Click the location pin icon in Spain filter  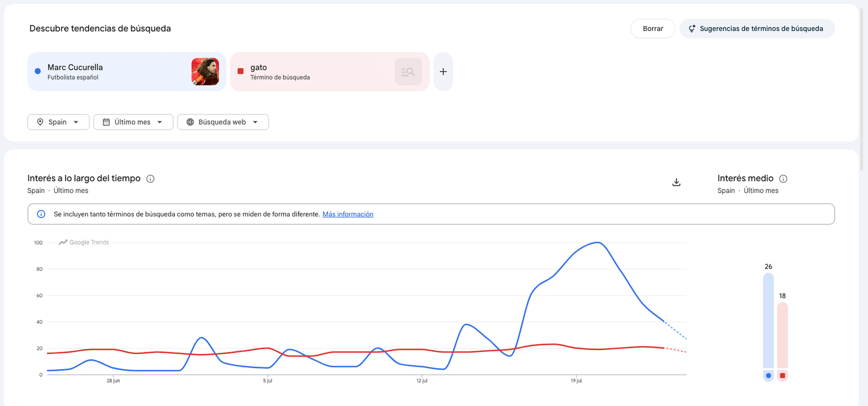click(40, 122)
